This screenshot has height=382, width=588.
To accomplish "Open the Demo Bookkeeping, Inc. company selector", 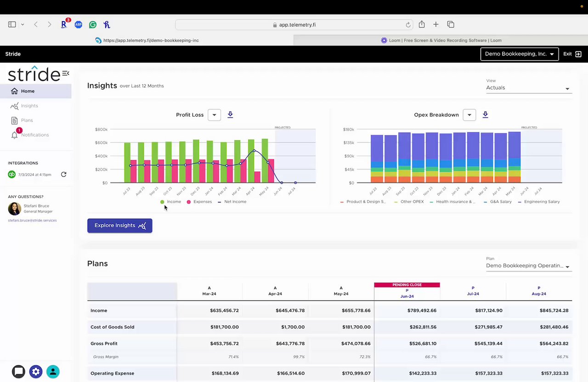I will click(x=520, y=54).
